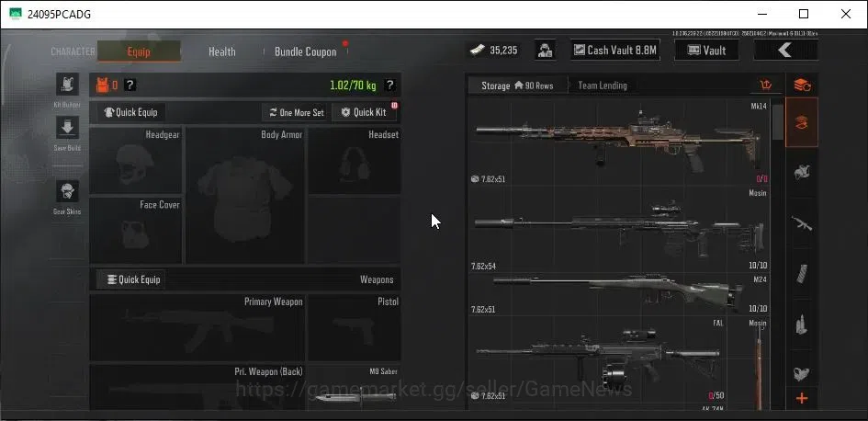The image size is (868, 421).
Task: Maximize the 24095PCADG window
Action: [804, 14]
